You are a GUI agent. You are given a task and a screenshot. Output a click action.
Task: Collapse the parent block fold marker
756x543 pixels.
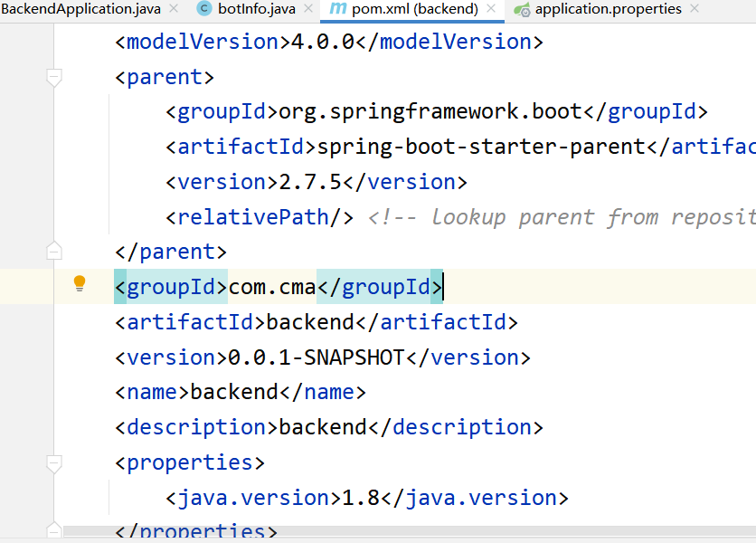pos(54,78)
